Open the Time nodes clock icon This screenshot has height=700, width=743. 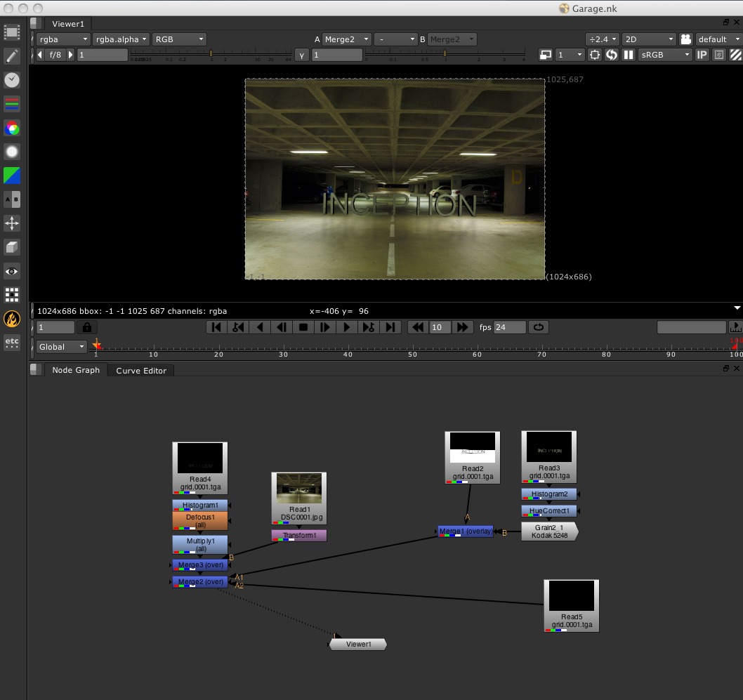12,79
